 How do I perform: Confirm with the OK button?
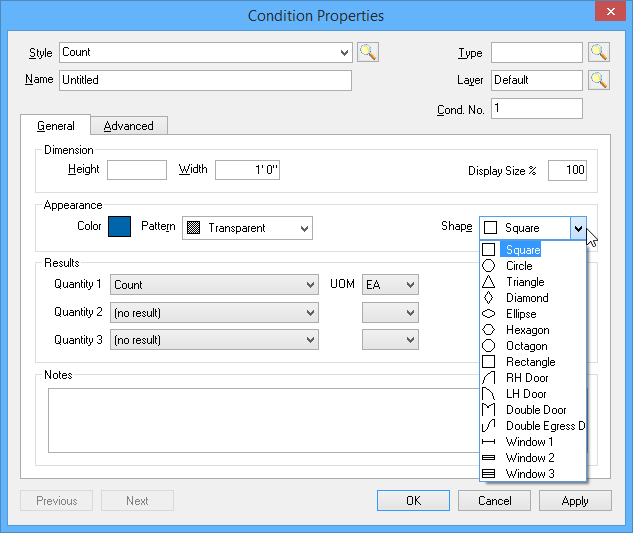tap(413, 501)
